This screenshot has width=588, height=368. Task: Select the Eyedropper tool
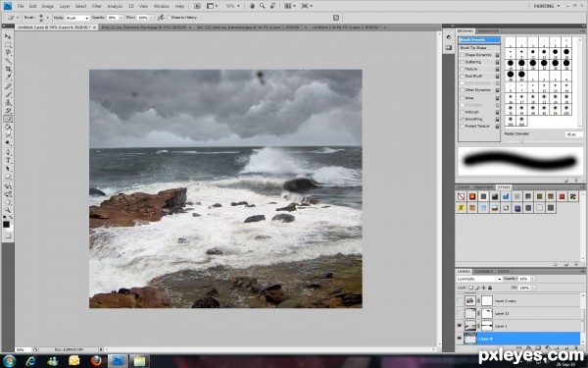tap(8, 78)
